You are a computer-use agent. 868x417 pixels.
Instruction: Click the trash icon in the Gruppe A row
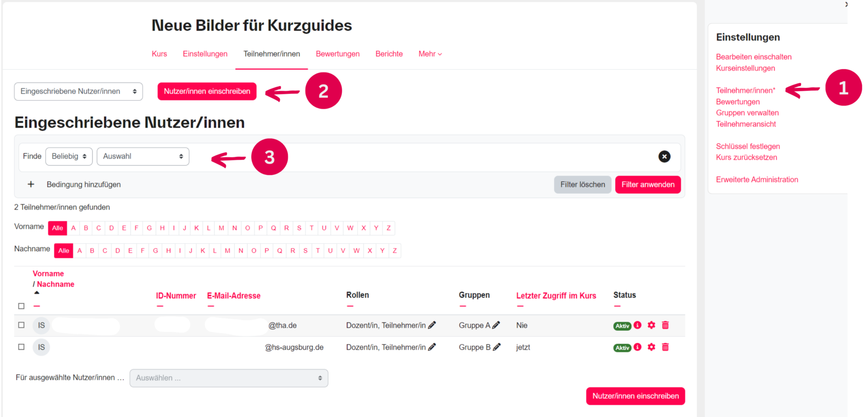(x=665, y=325)
